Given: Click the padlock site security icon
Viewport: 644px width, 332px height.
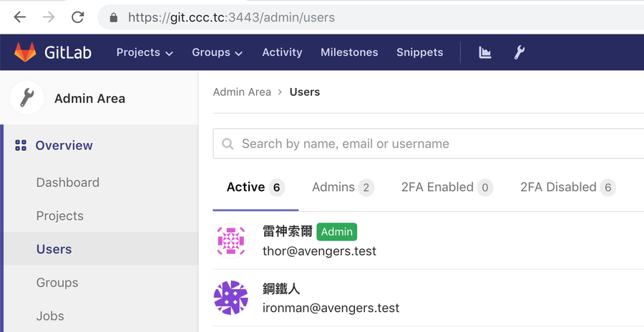Looking at the screenshot, I should click(114, 17).
